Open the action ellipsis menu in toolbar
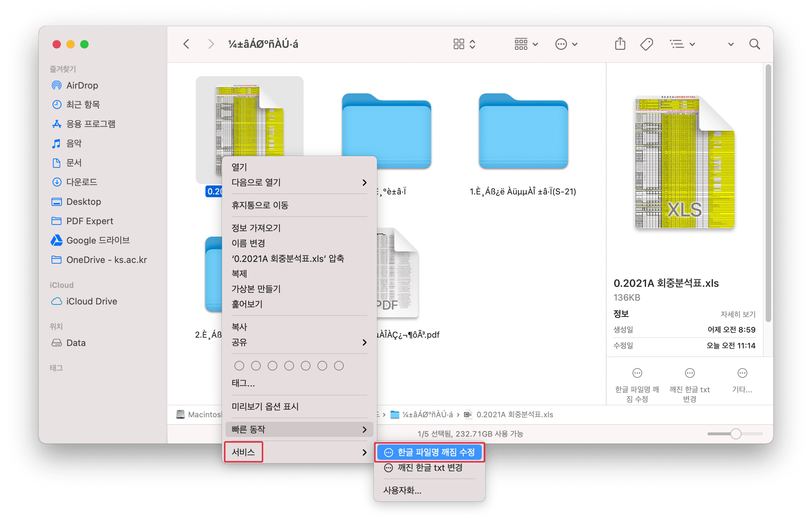 (x=566, y=44)
